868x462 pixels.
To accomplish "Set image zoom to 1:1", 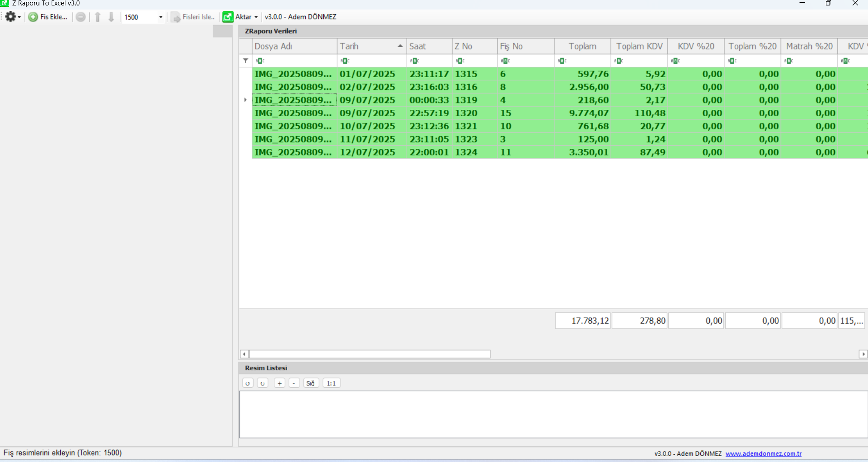I will 332,383.
